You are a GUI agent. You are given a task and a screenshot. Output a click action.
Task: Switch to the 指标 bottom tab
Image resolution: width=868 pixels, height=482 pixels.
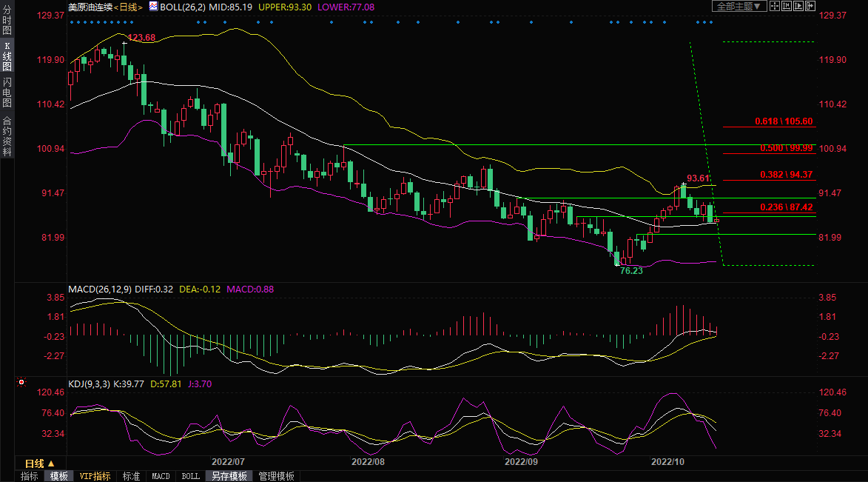click(30, 476)
